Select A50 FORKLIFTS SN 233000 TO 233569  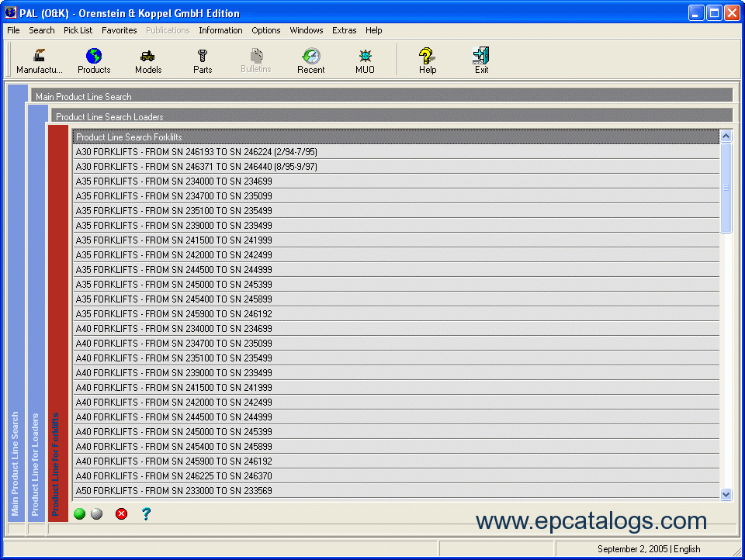396,491
